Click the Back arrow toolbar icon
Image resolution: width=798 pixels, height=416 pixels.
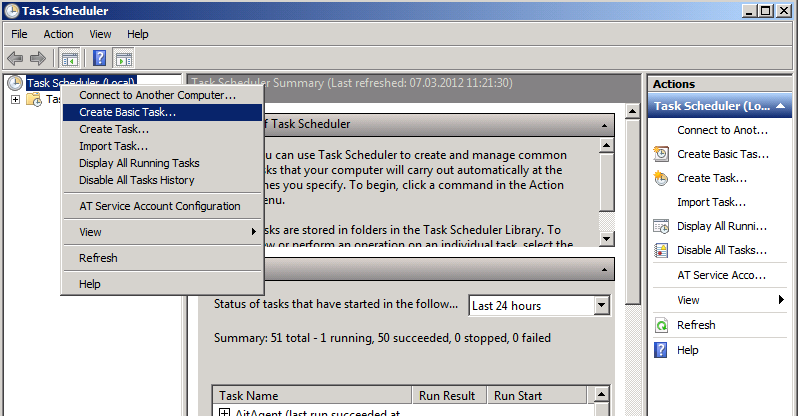[15, 58]
